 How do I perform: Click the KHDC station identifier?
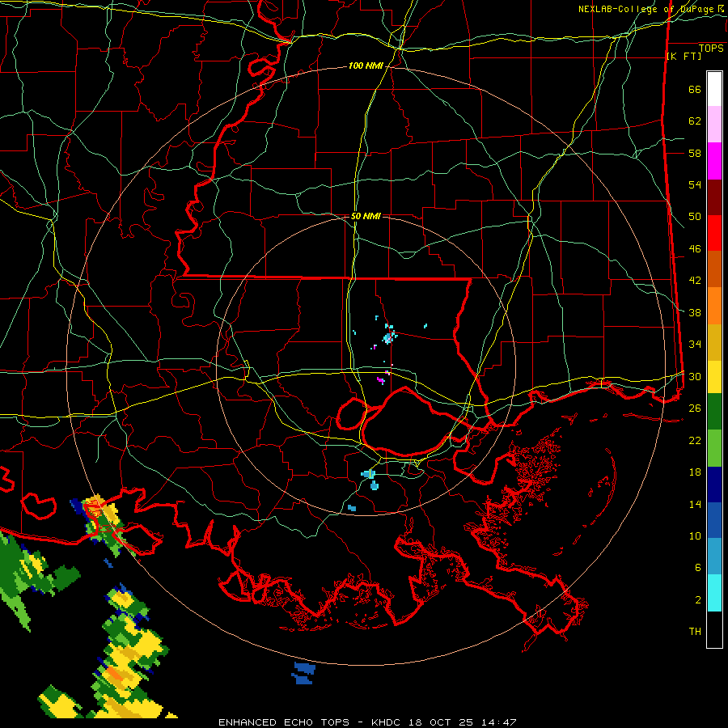pyautogui.click(x=387, y=722)
